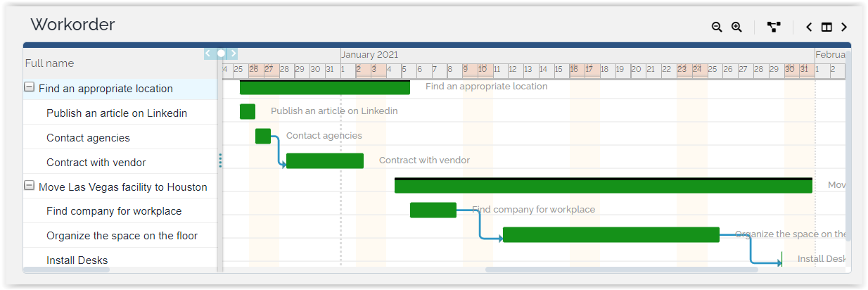Click the column layout icon
Screen dimensions: 868x290
pyautogui.click(x=826, y=27)
